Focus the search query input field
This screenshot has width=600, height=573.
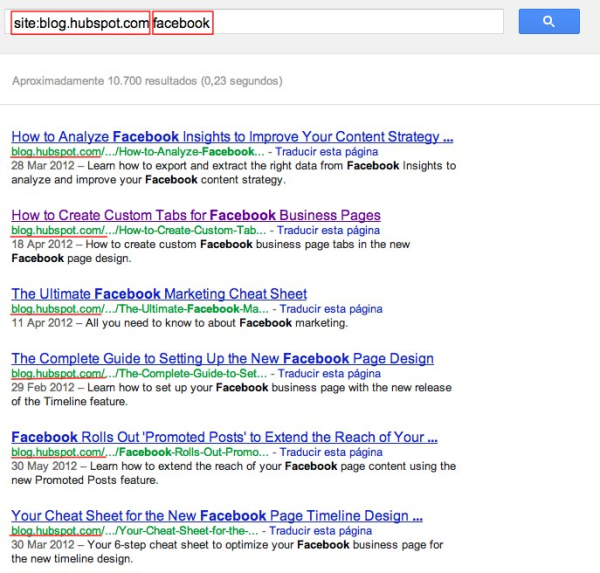[x=254, y=21]
